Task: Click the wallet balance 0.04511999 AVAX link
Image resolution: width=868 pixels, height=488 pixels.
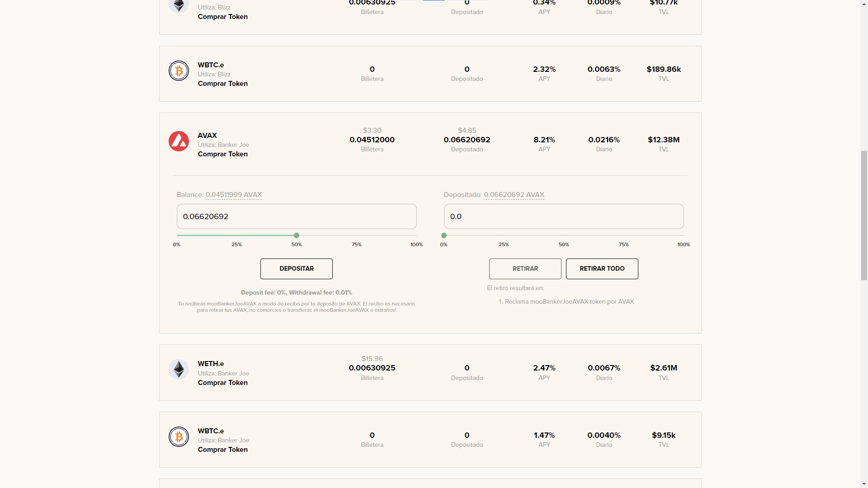Action: click(x=234, y=195)
